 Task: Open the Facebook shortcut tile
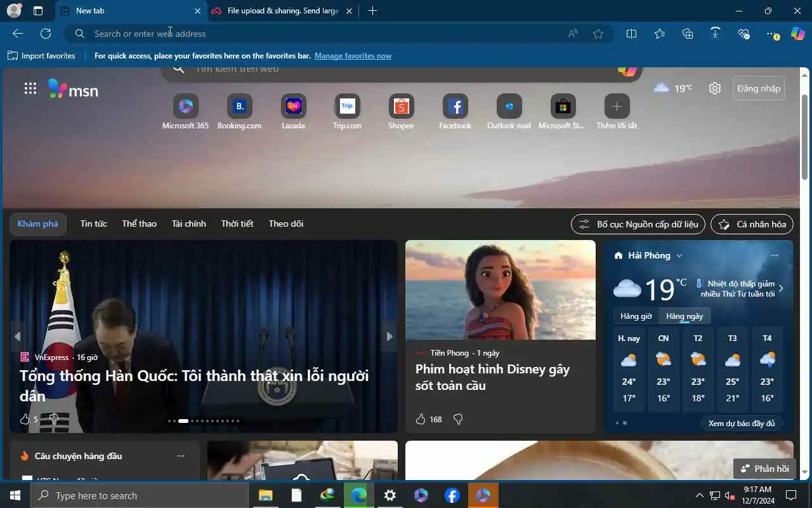coord(455,112)
